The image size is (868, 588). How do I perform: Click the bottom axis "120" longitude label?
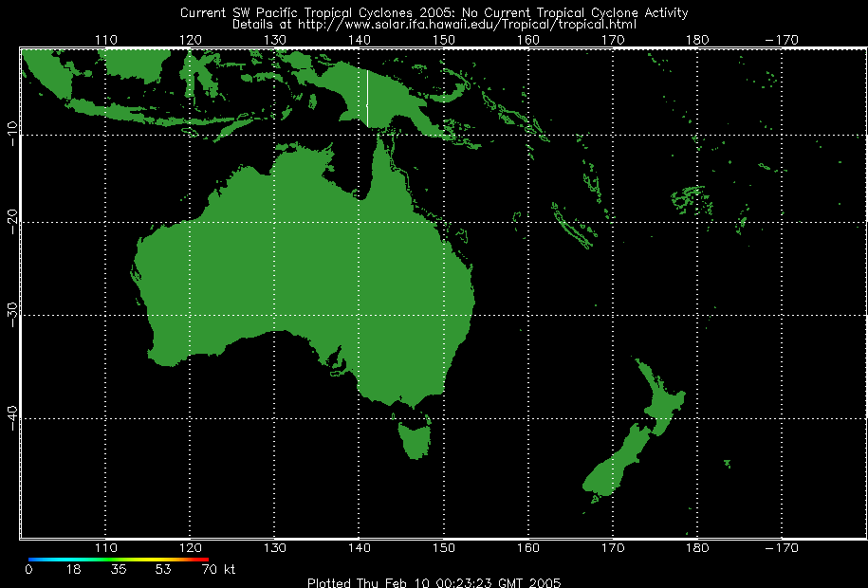(x=191, y=547)
